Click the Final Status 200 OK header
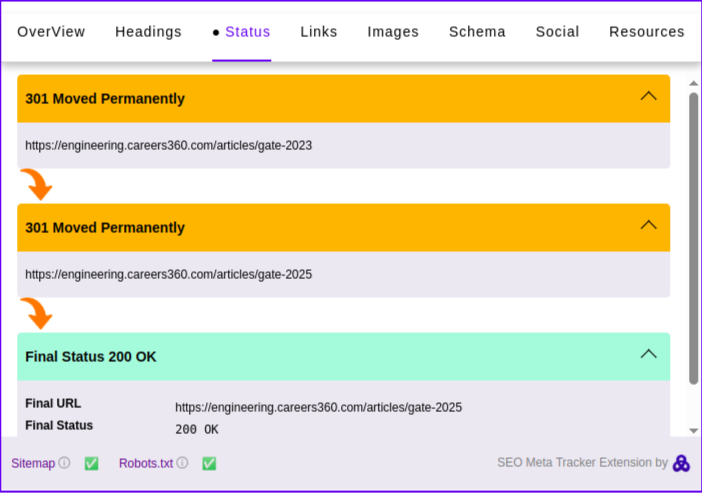702x493 pixels. click(343, 357)
